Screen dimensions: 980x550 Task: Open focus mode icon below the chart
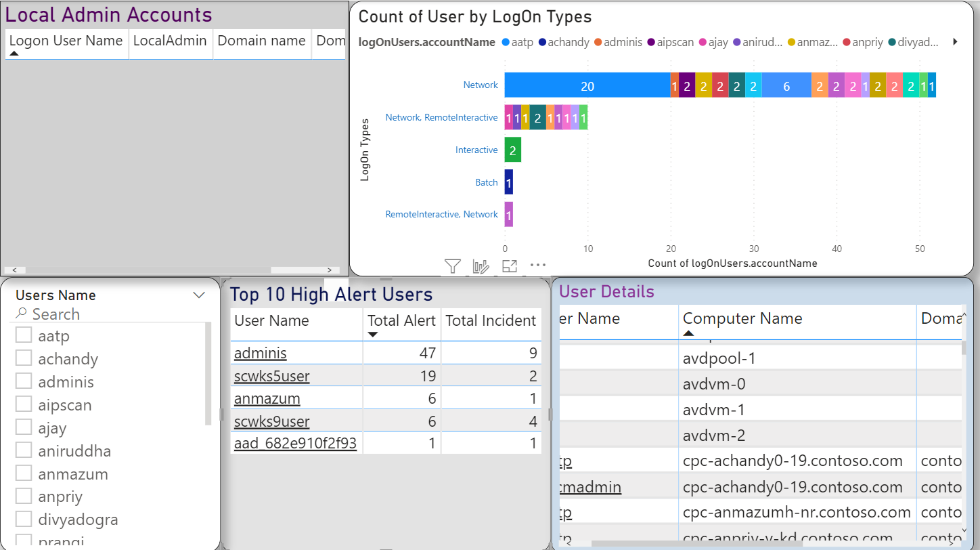tap(510, 266)
